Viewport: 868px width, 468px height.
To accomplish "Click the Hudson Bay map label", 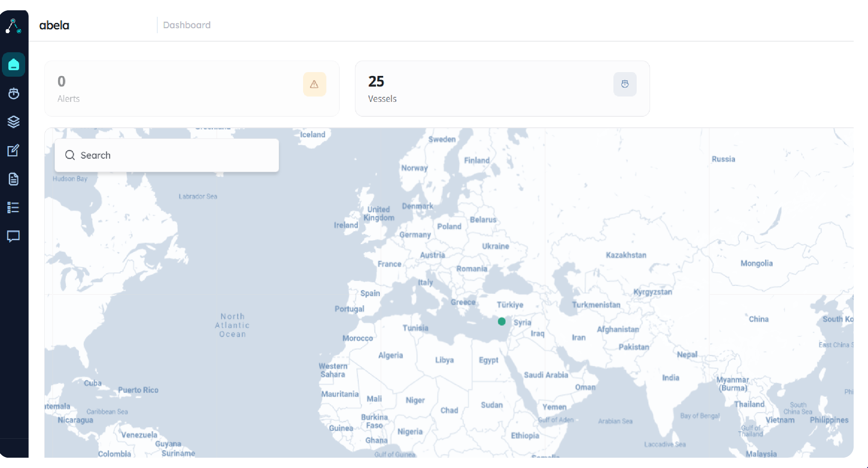I will click(x=70, y=179).
